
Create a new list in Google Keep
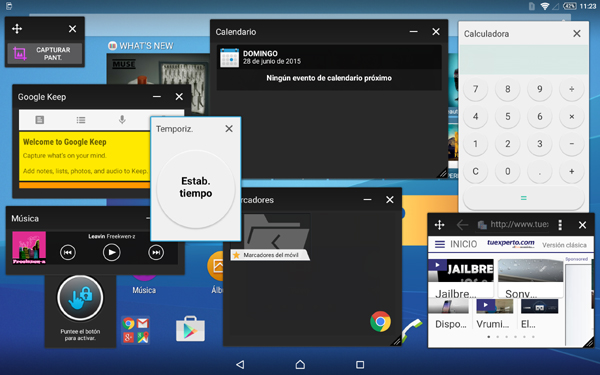(x=81, y=120)
